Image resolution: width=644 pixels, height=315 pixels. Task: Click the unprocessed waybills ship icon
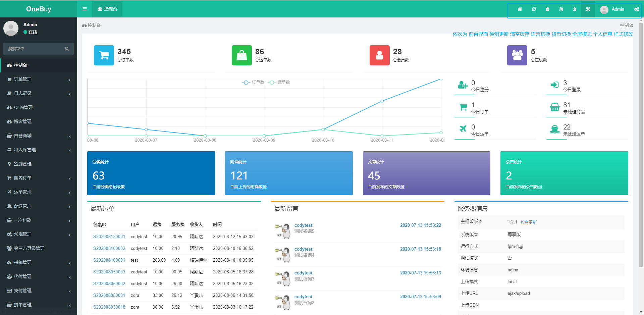pos(555,129)
